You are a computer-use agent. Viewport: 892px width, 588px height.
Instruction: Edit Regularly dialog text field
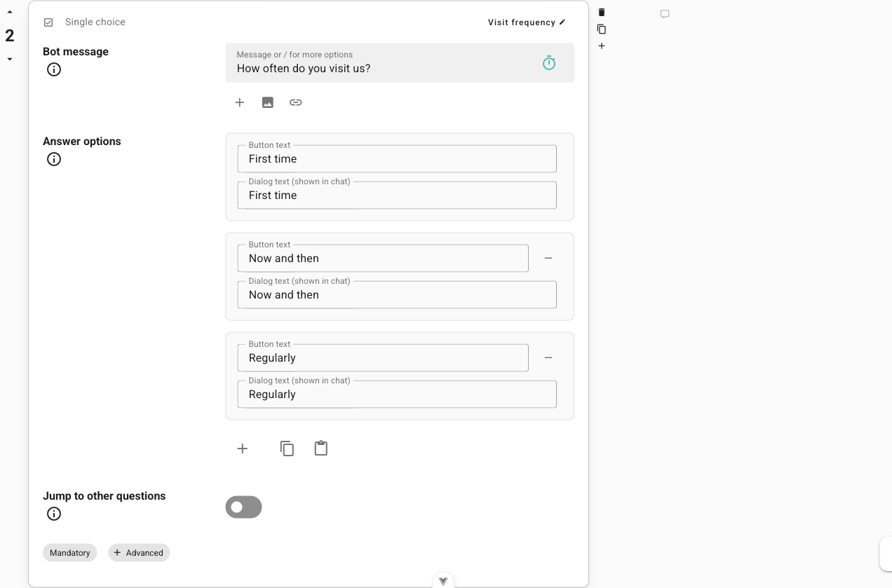pos(397,394)
